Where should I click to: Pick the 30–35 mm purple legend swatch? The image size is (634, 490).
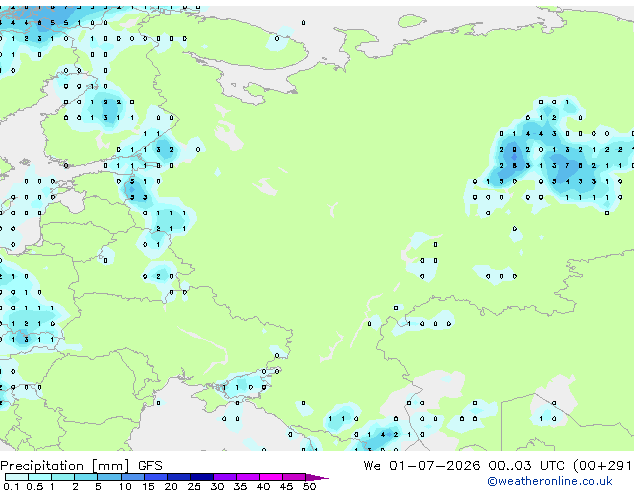tap(224, 477)
